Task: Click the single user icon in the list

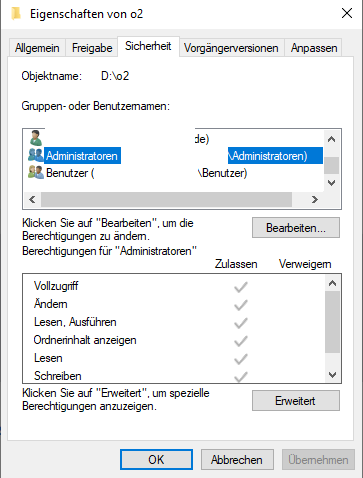Action: pos(36,138)
